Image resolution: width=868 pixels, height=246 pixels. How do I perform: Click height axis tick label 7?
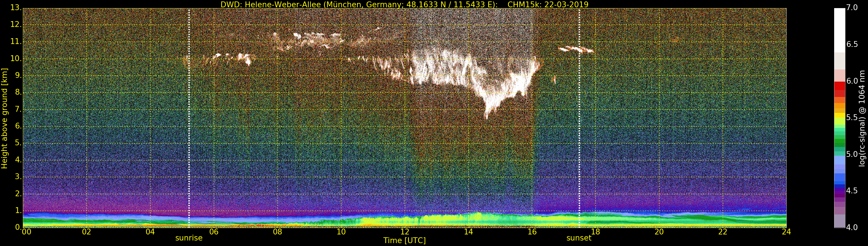[x=18, y=109]
